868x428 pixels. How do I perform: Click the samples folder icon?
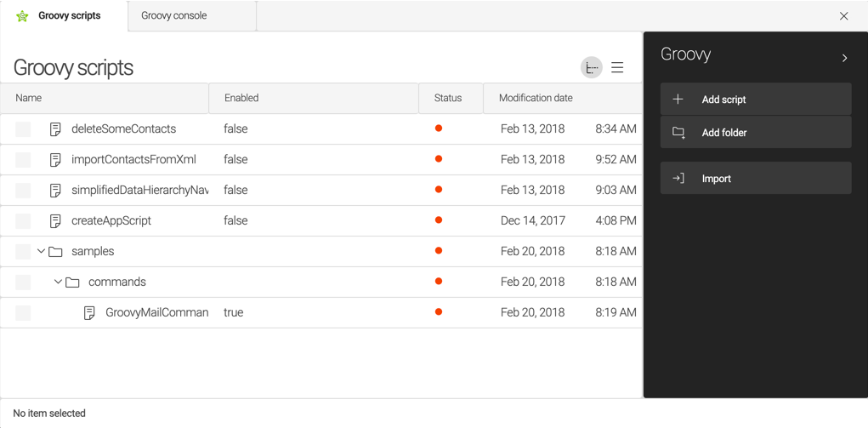coord(55,252)
